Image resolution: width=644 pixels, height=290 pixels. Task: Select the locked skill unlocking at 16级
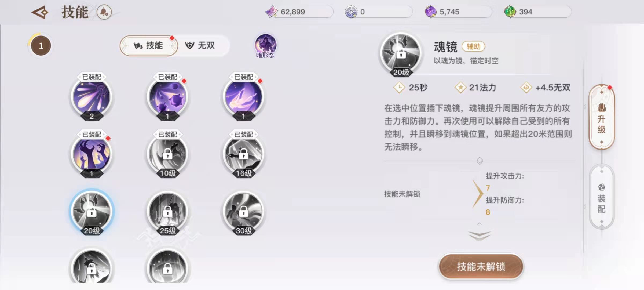244,155
